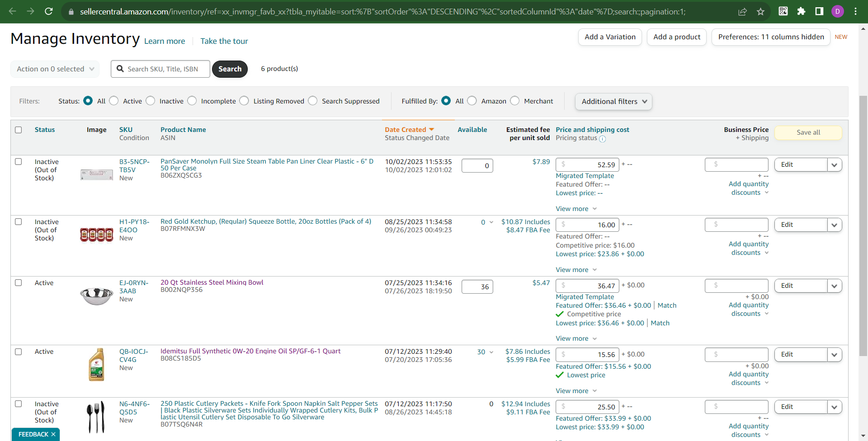The image size is (868, 441).
Task: Expand View more for the Ketchup row
Action: 576,270
